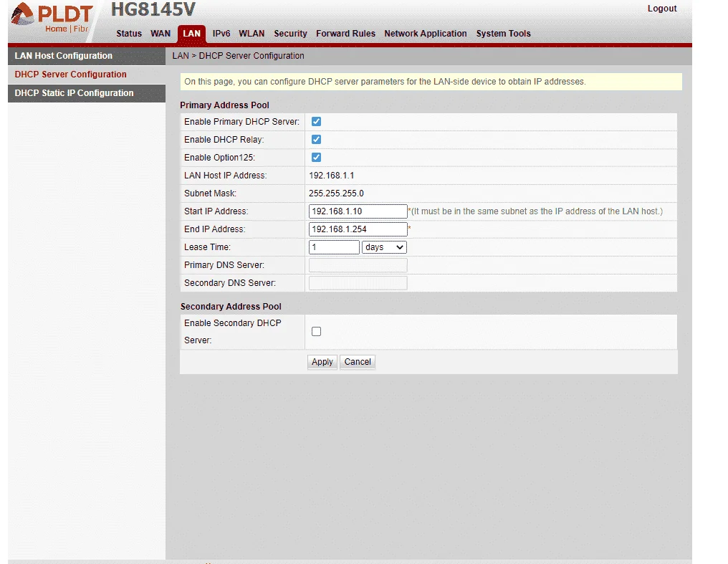Click the same-subnet hint beside Start IP
Viewport: 728px width, 564px height.
[536, 211]
